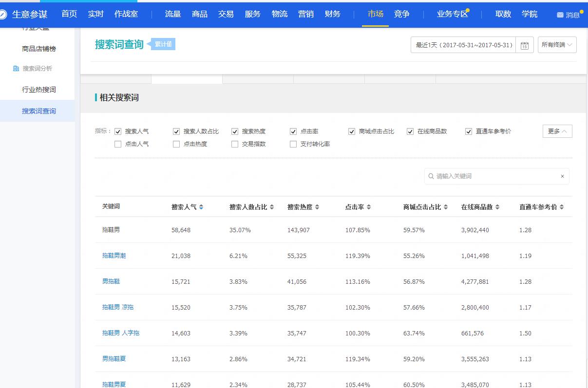Viewport: 588px width, 388px height.
Task: Click the clear icon in keyword search box
Action: (x=562, y=176)
